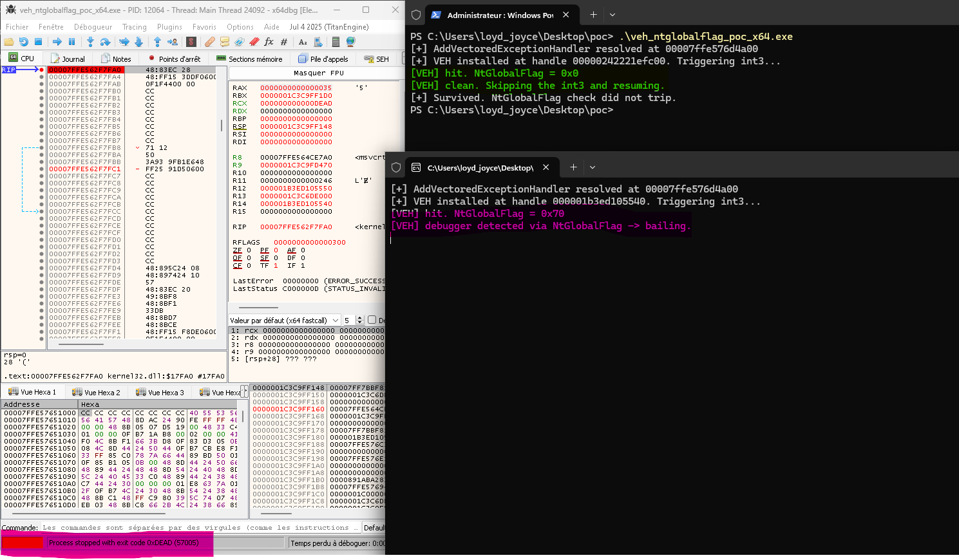Pause execution in the x64dbg toolbar
Image resolution: width=959 pixels, height=560 pixels.
(71, 42)
